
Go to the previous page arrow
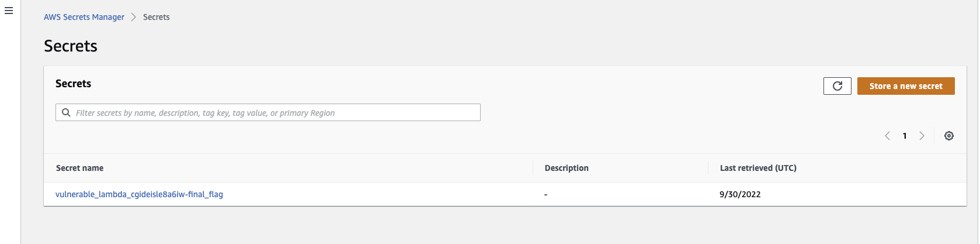[x=887, y=136]
